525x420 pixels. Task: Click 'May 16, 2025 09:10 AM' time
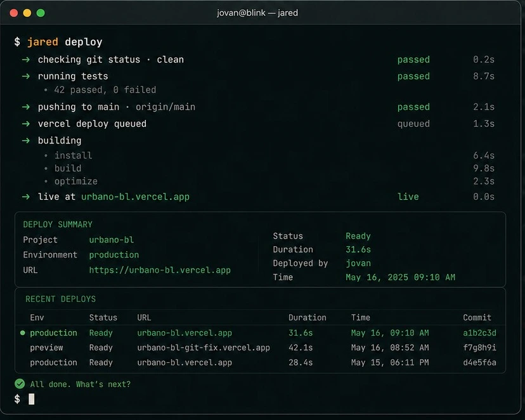[401, 277]
